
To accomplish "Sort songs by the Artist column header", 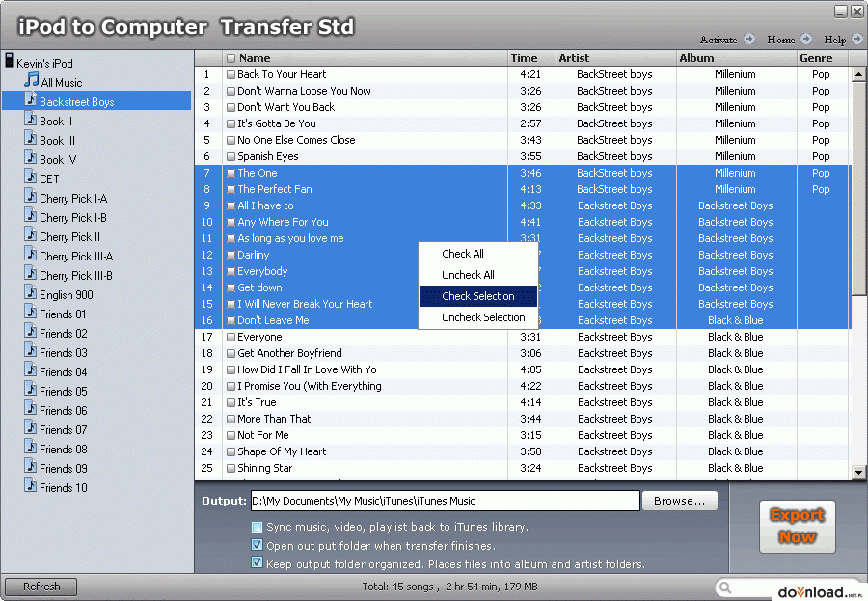I will [616, 58].
